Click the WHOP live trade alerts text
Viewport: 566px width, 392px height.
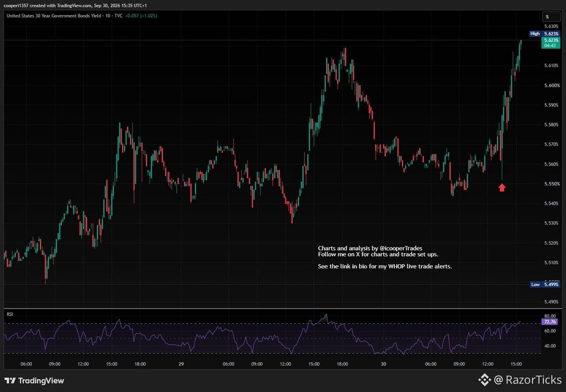[x=420, y=267]
